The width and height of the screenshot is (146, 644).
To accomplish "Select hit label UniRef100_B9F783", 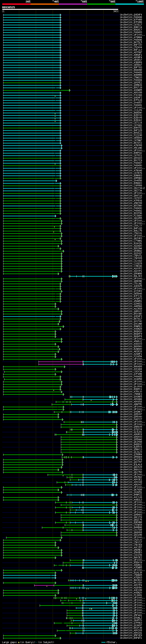I will coord(131,67).
